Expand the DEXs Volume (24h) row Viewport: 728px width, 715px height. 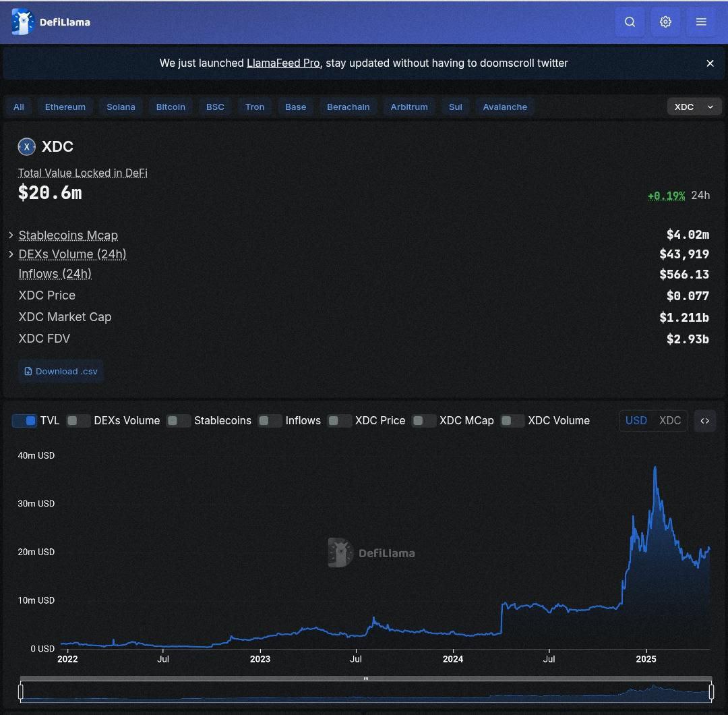11,254
